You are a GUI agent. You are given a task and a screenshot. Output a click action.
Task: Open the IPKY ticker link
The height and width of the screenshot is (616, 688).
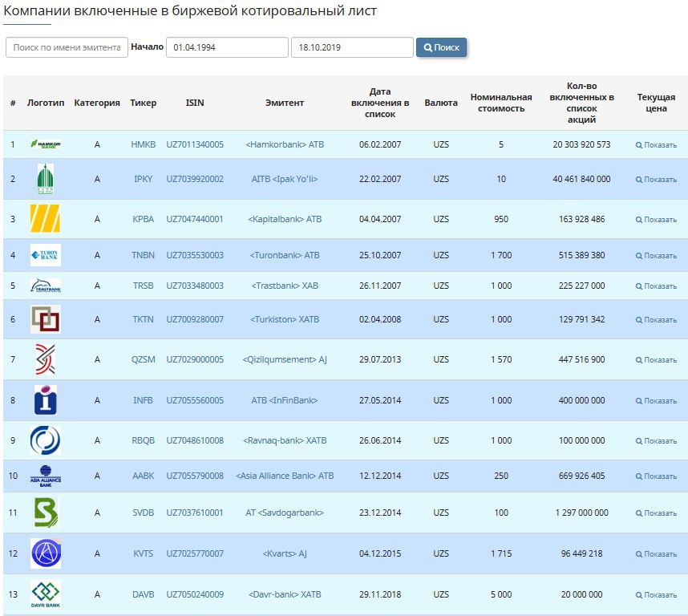pos(143,179)
